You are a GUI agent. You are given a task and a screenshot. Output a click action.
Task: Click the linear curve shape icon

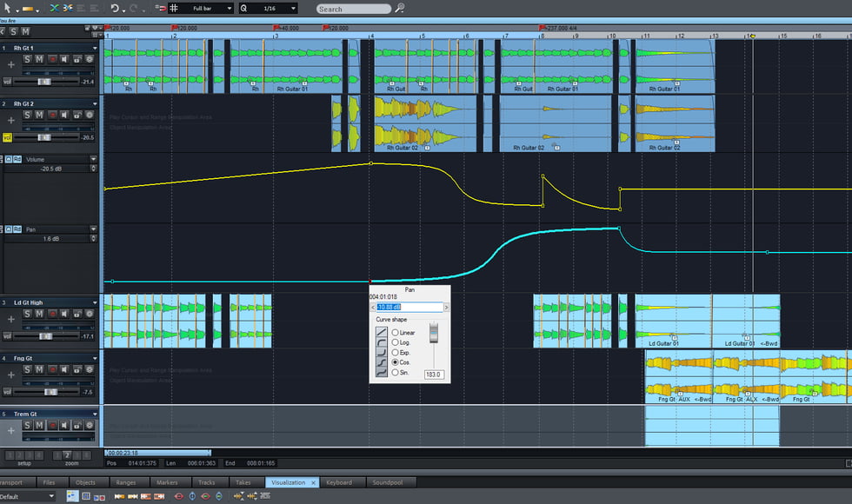[382, 332]
